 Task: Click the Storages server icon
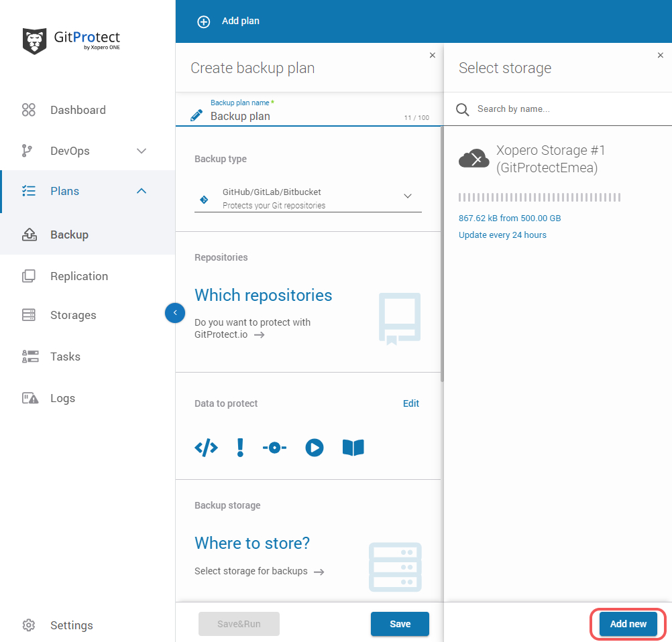[x=29, y=315]
